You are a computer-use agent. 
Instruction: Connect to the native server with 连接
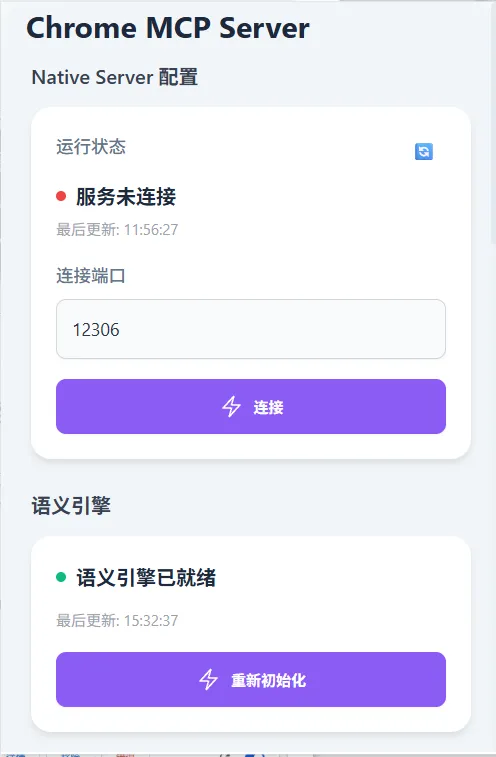251,407
